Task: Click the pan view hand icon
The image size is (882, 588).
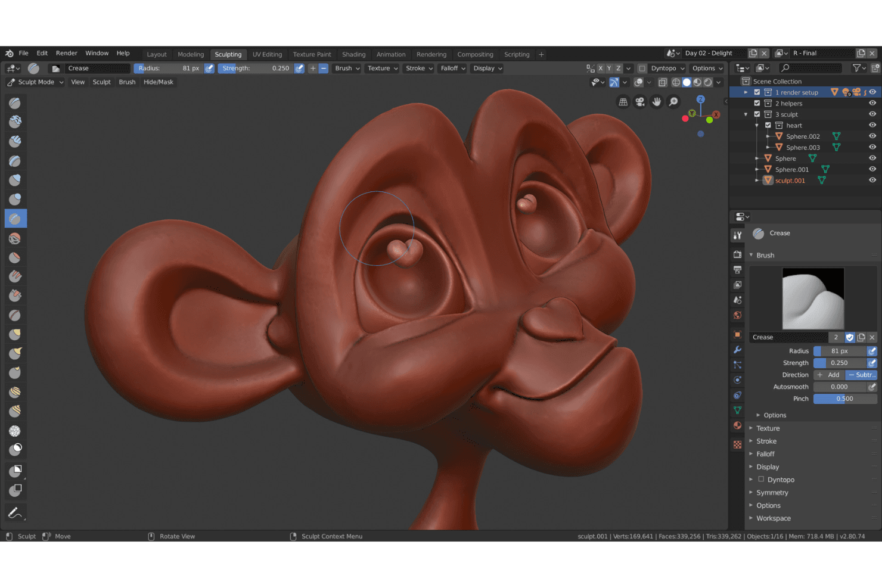Action: click(656, 102)
